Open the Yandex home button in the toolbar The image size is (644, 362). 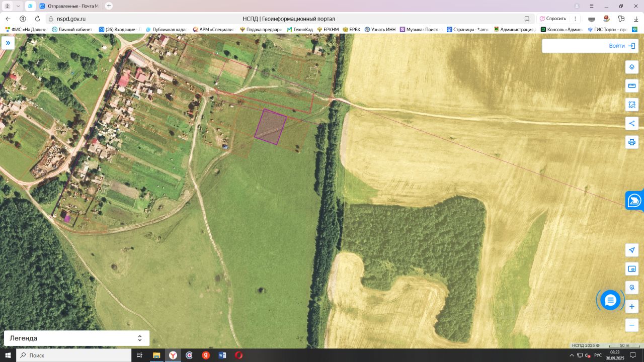[x=23, y=19]
